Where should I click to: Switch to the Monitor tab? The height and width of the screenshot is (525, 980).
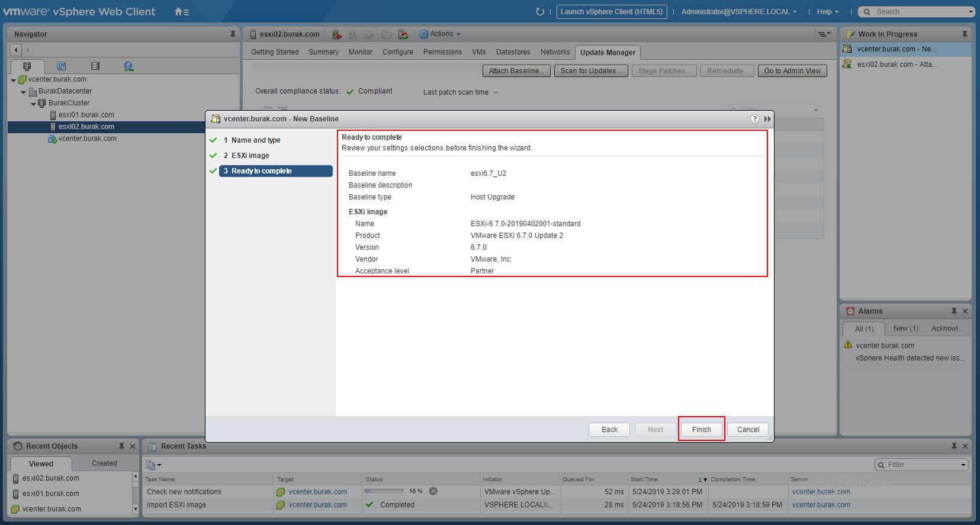(361, 52)
